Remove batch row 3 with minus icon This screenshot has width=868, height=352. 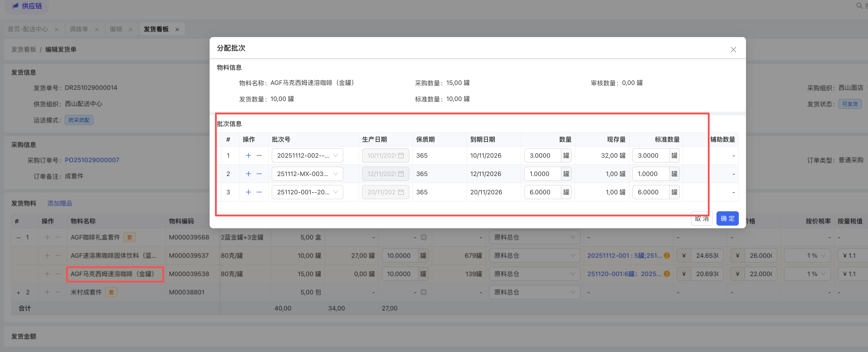259,192
